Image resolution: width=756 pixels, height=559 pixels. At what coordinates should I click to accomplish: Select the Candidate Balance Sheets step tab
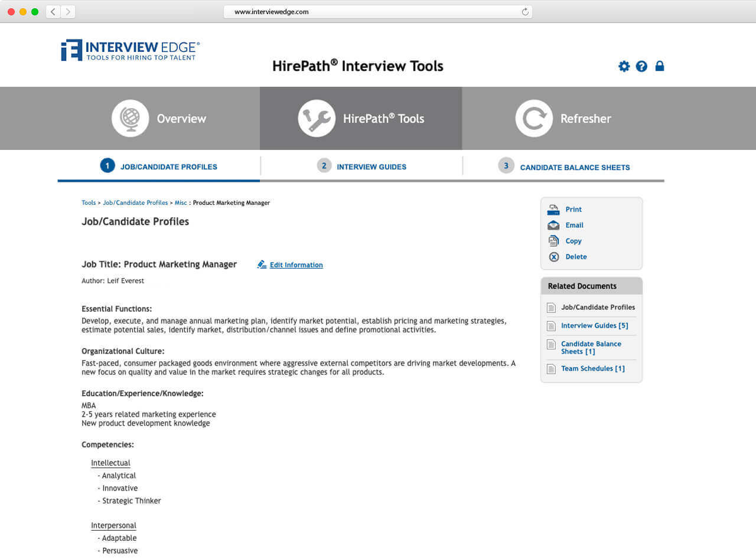tap(564, 166)
